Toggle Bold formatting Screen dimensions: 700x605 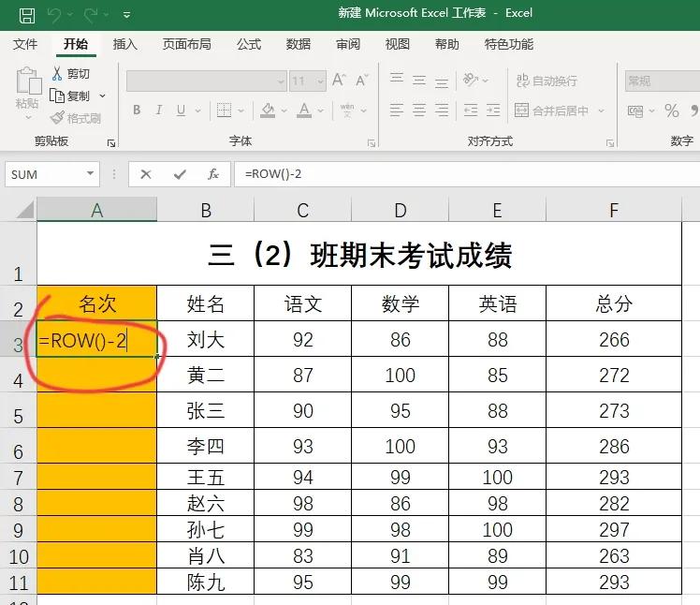[137, 110]
